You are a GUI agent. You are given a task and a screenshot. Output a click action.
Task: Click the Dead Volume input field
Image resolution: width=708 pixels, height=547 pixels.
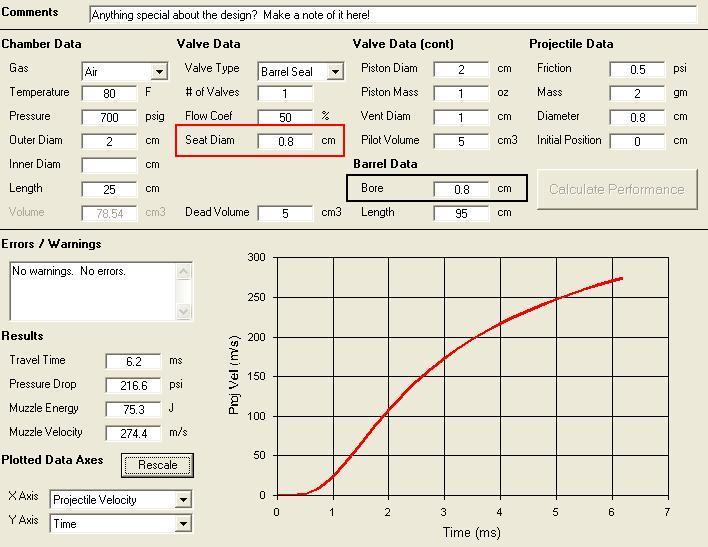tap(285, 213)
